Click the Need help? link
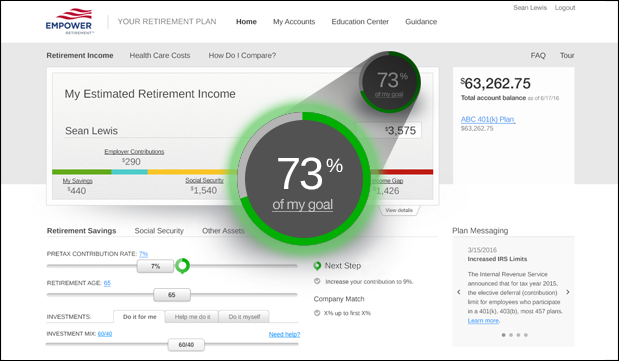 click(284, 335)
